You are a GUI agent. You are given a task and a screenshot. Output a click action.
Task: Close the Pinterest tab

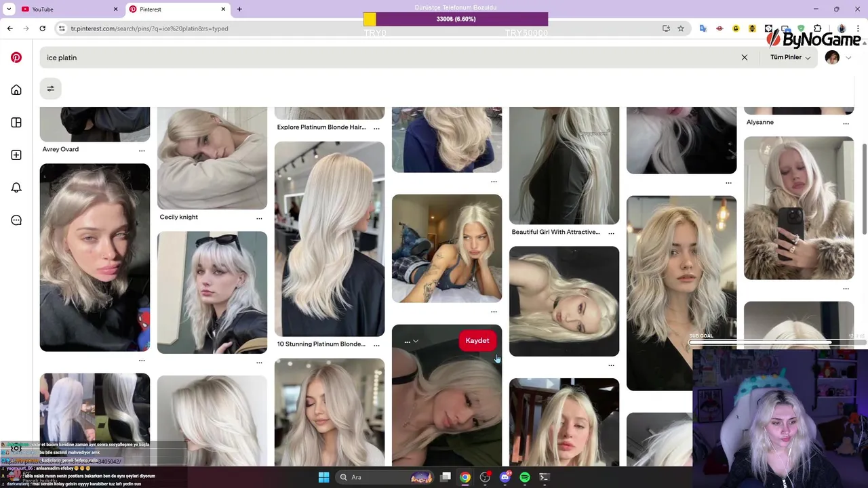click(x=223, y=9)
